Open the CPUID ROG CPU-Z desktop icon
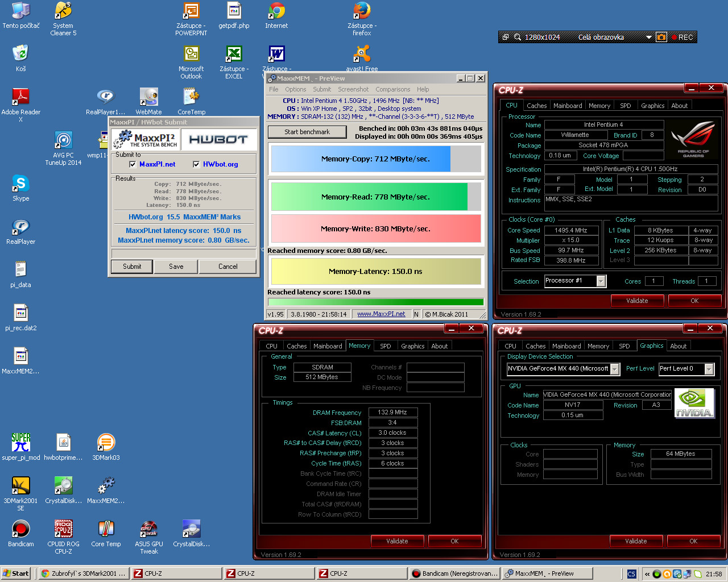This screenshot has height=582, width=728. 63,529
